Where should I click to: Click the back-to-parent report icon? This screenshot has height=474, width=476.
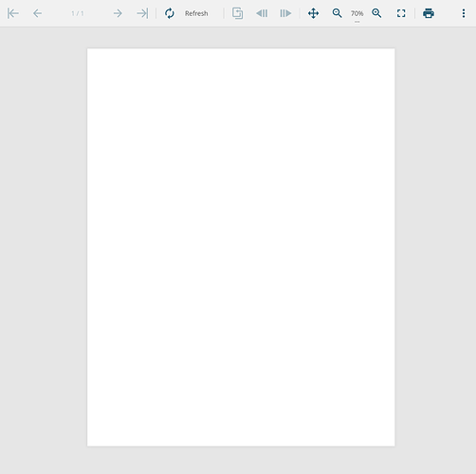[238, 13]
